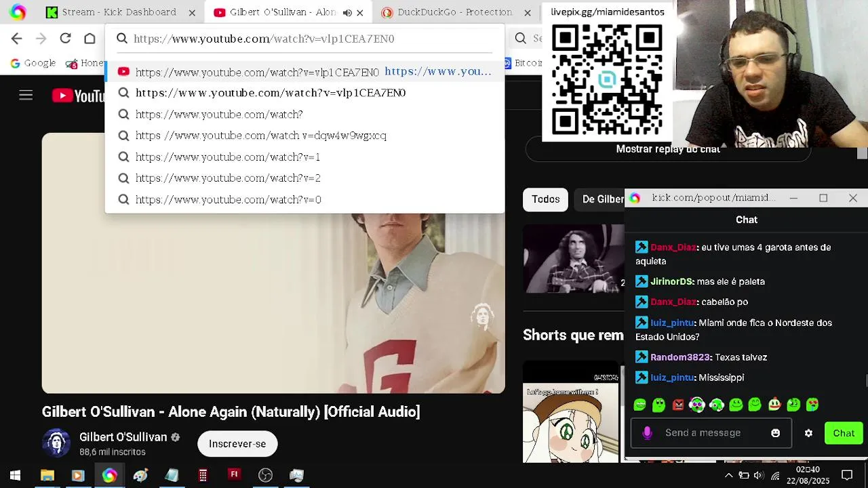Open the browser home page
Image resolution: width=868 pixels, height=488 pixels.
(x=90, y=39)
